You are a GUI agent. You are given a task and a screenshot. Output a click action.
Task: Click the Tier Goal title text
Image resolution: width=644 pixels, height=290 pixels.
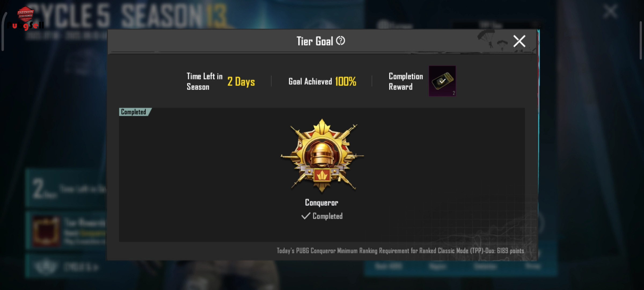click(315, 41)
